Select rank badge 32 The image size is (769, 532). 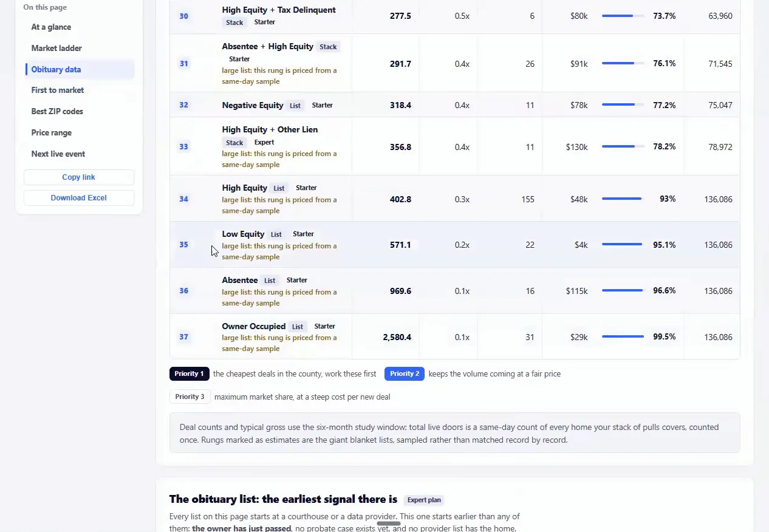(x=183, y=105)
